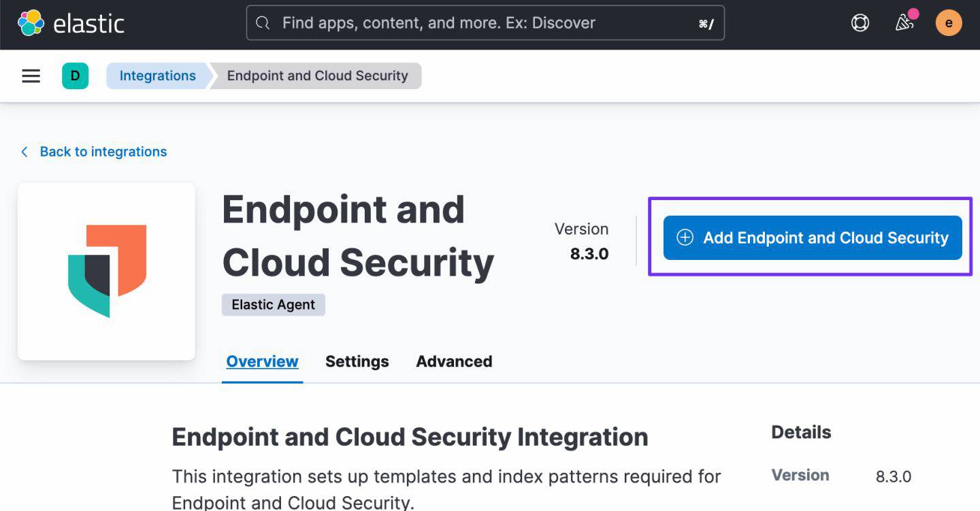980x511 pixels.
Task: Click the Back to integrations link
Action: (103, 152)
